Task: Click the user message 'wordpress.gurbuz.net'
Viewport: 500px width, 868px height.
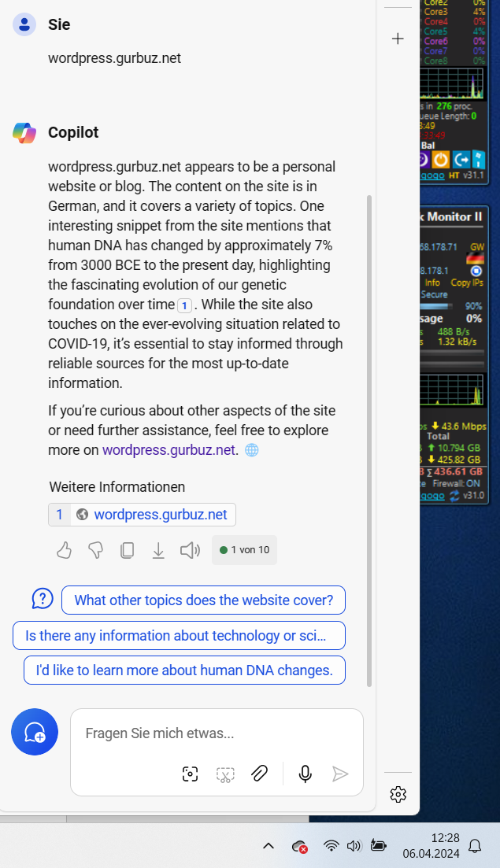Action: pos(115,58)
